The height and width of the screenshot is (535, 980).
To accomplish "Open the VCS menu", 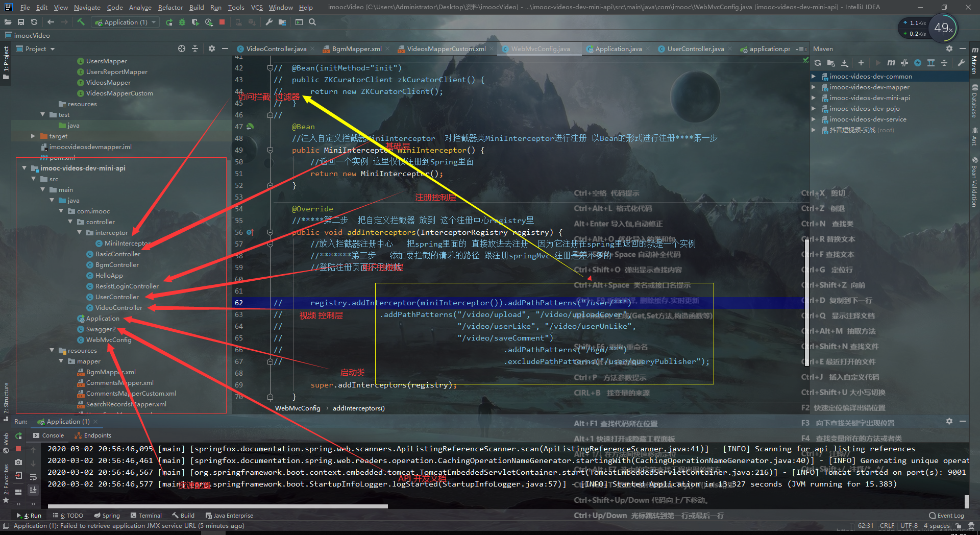I will tap(257, 7).
